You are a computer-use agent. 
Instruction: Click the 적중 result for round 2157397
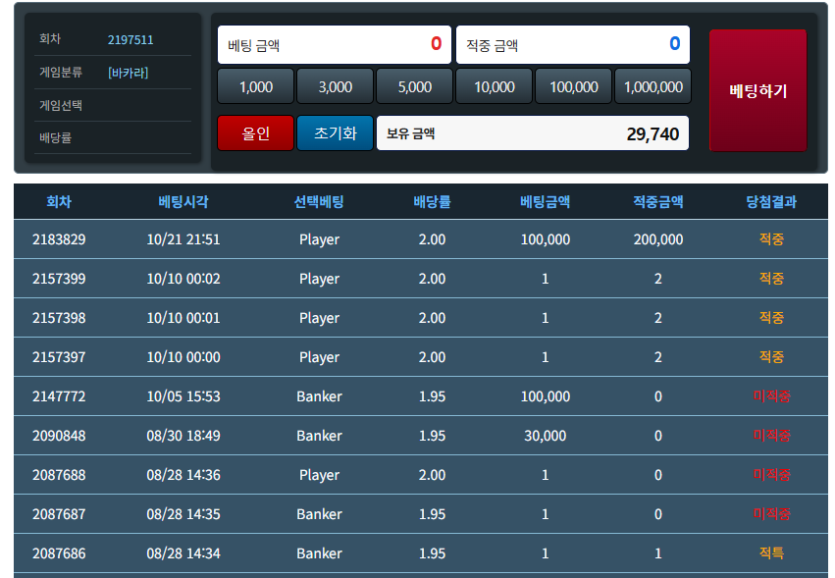(x=771, y=357)
